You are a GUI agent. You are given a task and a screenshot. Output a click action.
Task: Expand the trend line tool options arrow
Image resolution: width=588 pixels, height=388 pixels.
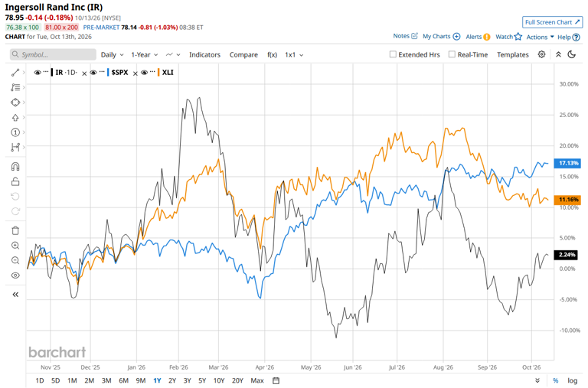[24, 73]
